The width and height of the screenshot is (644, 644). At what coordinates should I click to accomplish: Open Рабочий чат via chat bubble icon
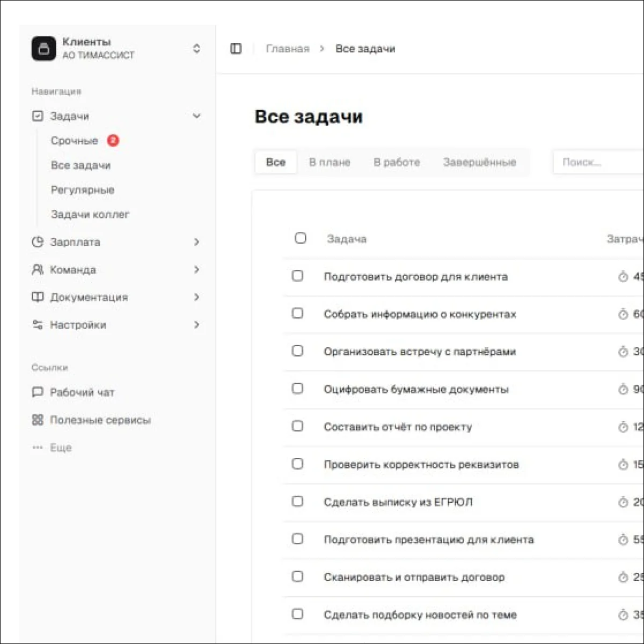(38, 392)
